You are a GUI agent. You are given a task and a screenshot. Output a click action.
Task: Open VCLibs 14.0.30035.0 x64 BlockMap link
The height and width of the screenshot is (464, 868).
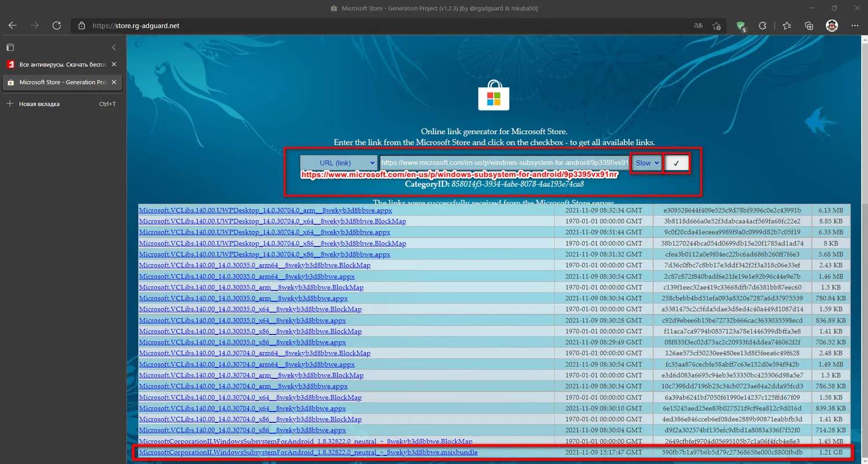coord(251,310)
